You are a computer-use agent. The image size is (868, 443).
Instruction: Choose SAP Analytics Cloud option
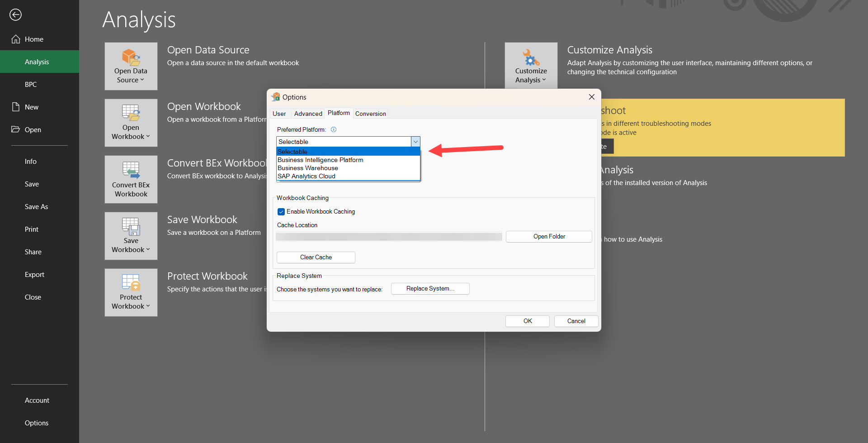(348, 176)
